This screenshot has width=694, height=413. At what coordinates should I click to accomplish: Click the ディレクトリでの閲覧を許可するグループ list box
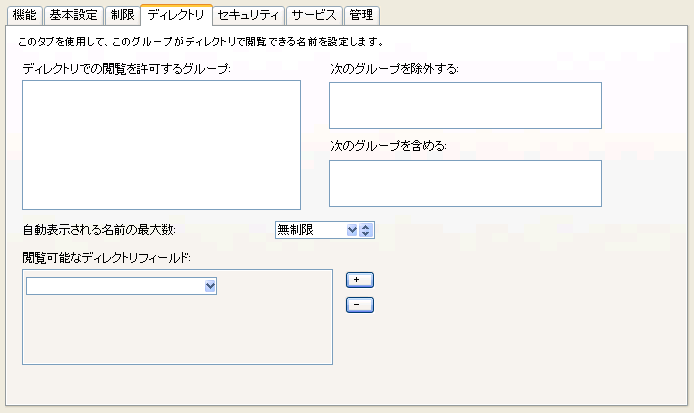point(161,145)
